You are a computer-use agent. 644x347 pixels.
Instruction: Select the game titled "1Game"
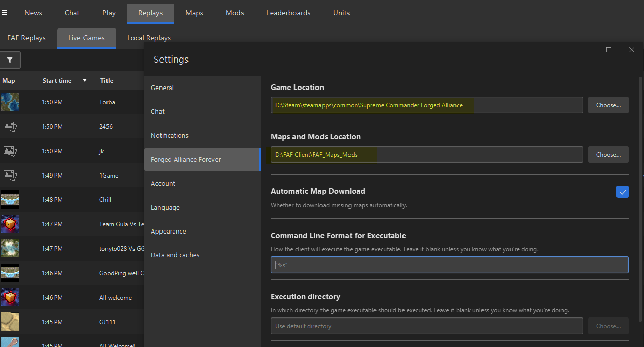coord(109,176)
